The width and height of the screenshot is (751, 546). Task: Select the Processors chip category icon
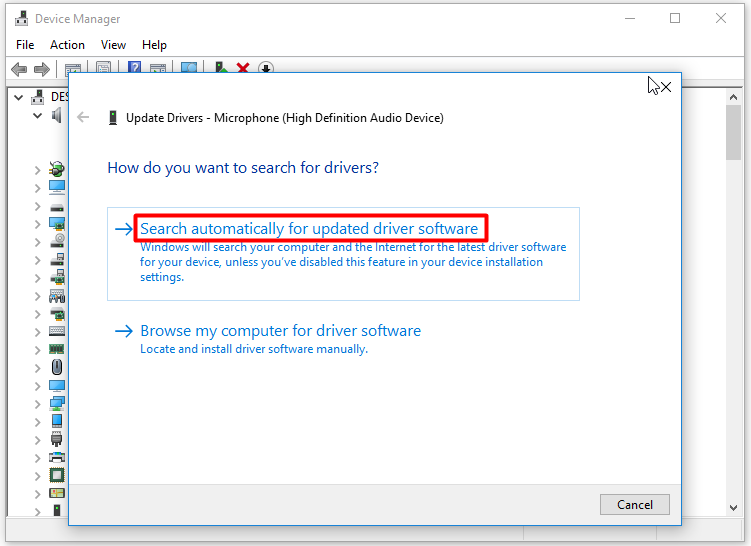coord(57,475)
